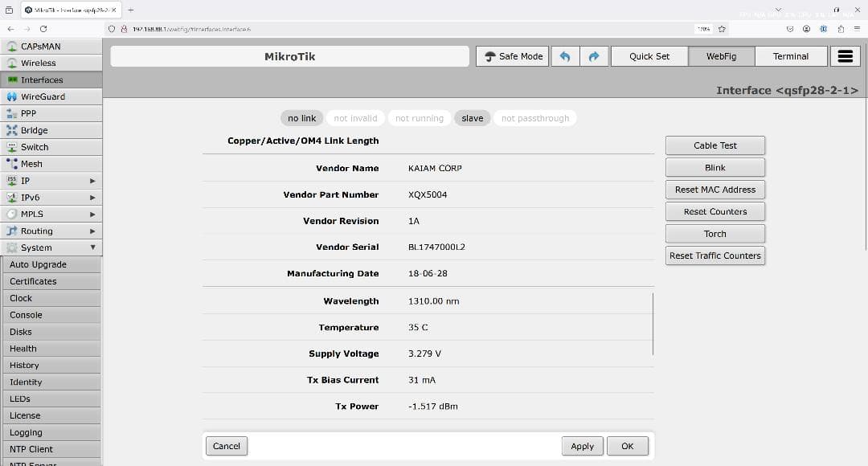Click the IP menu icon
This screenshot has width=868, height=466.
tap(11, 181)
